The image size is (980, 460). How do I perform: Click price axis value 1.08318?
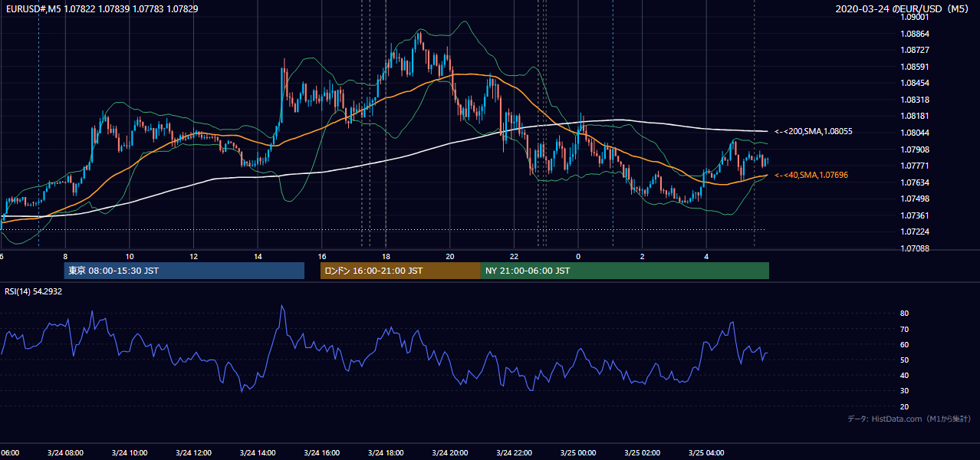(916, 100)
